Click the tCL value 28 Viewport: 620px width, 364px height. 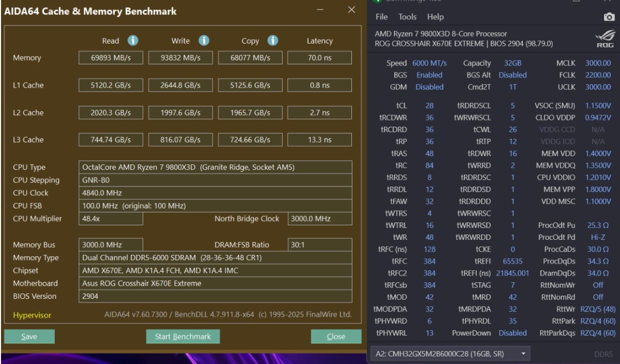click(430, 106)
